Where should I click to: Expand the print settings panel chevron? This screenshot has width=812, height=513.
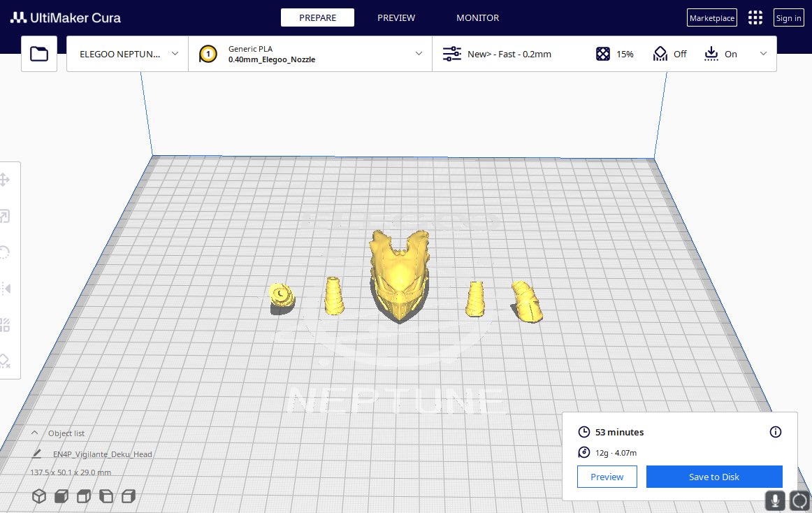click(763, 53)
